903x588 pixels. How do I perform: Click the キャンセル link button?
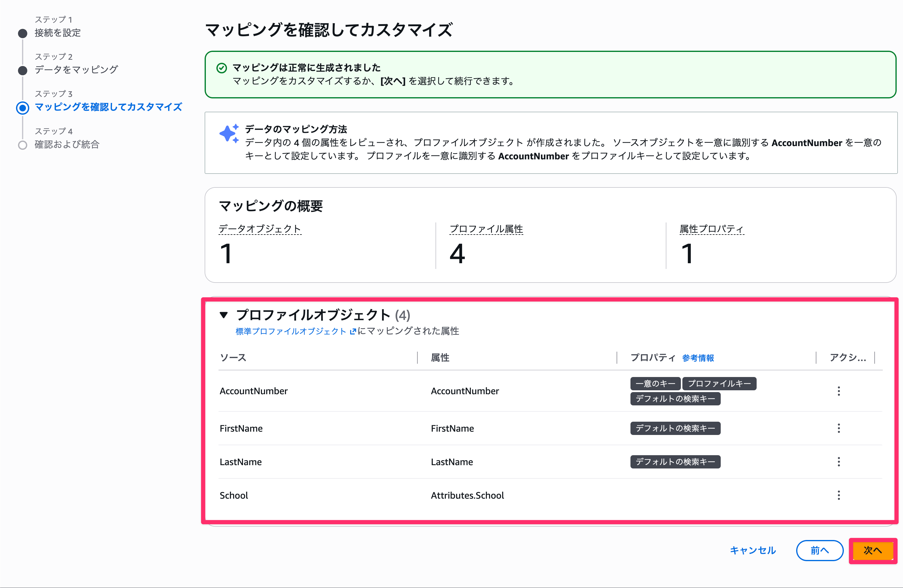point(753,550)
